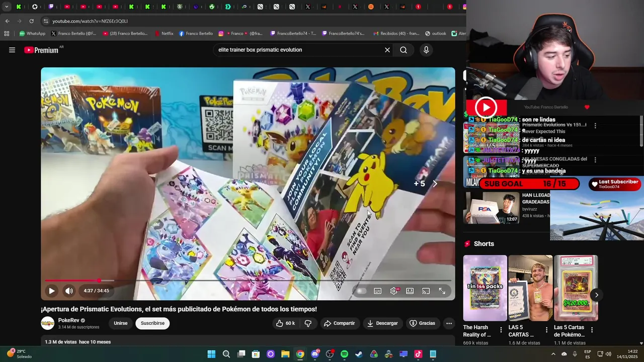Viewport: 644px width, 362px height.
Task: Download with Descargar button
Action: pos(382,323)
